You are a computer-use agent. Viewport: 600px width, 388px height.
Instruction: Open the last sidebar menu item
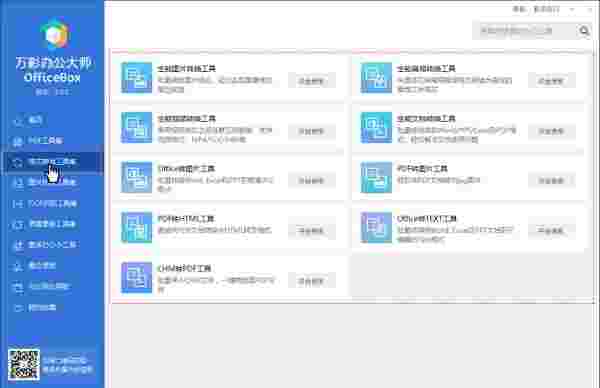(x=52, y=307)
